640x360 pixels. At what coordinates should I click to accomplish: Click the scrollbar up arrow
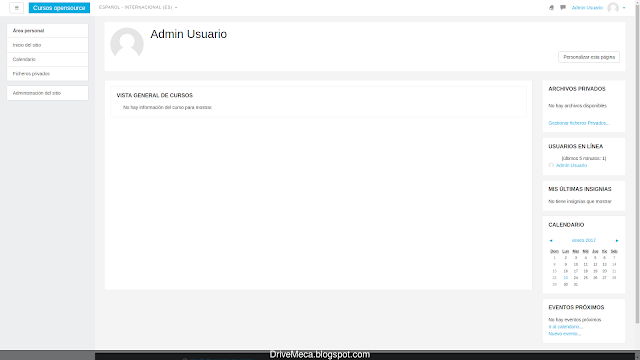638,2
